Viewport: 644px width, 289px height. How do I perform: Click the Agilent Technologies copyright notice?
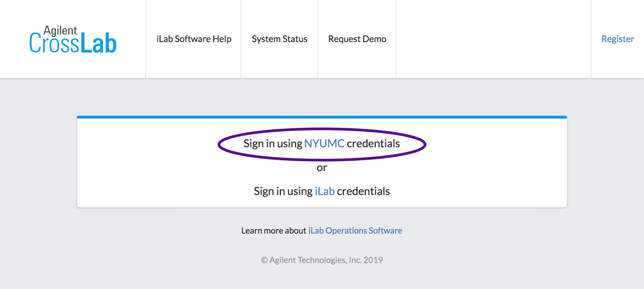tap(322, 260)
